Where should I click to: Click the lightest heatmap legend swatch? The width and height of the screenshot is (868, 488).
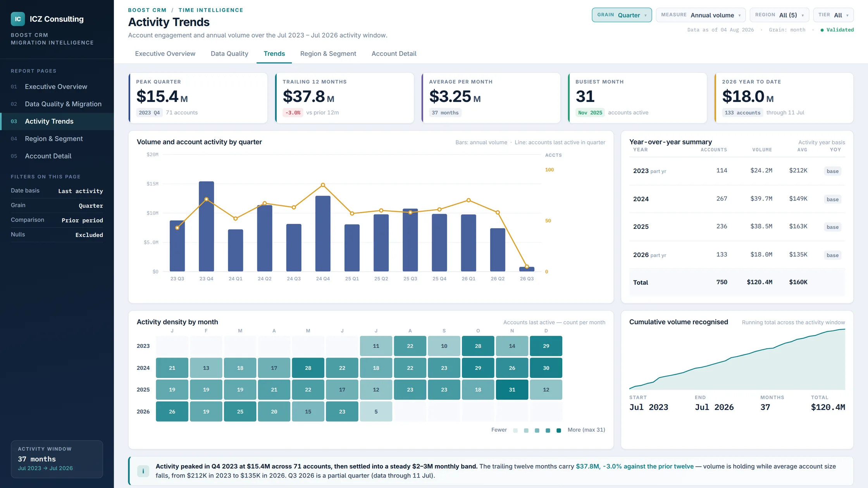(515, 430)
